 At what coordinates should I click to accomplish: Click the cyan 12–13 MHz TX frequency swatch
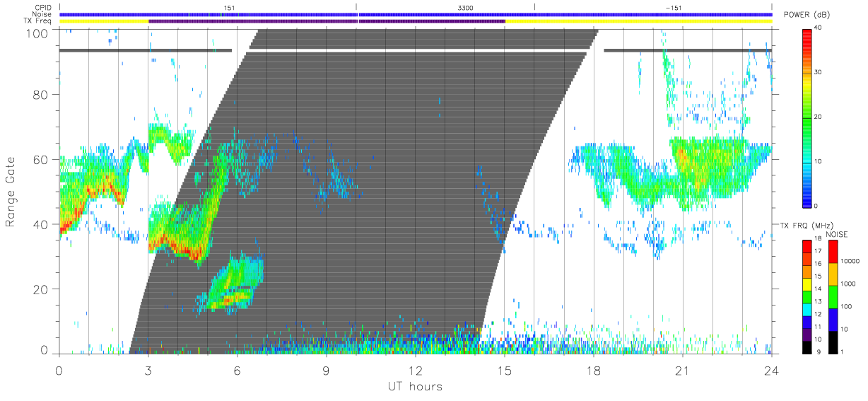[x=807, y=309]
